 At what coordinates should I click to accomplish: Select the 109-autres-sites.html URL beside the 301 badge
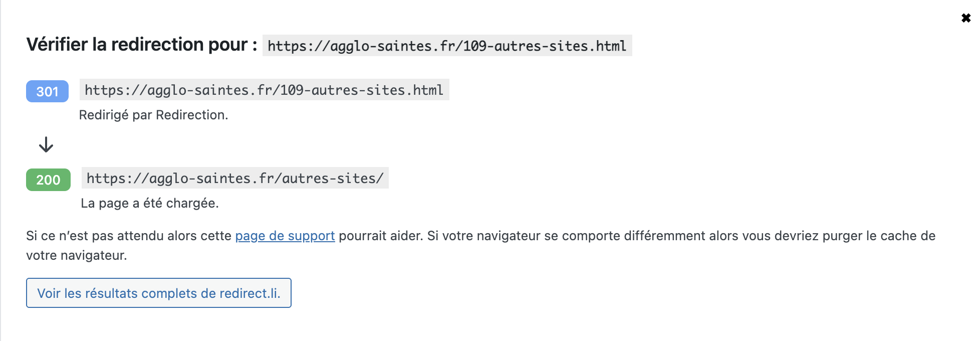click(264, 90)
